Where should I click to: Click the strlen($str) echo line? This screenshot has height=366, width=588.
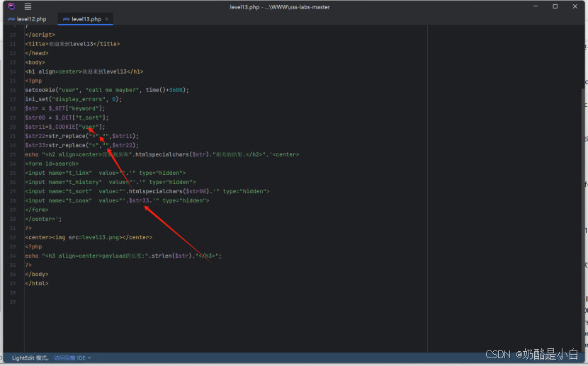click(123, 256)
